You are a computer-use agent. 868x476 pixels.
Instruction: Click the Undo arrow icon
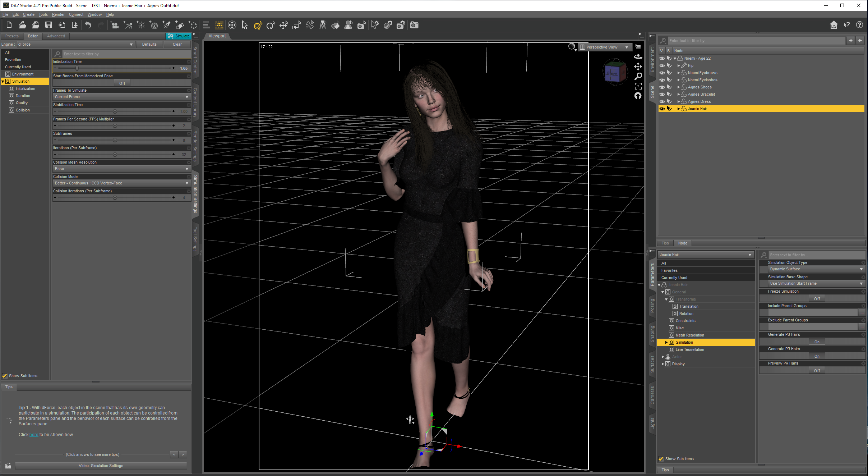[88, 25]
